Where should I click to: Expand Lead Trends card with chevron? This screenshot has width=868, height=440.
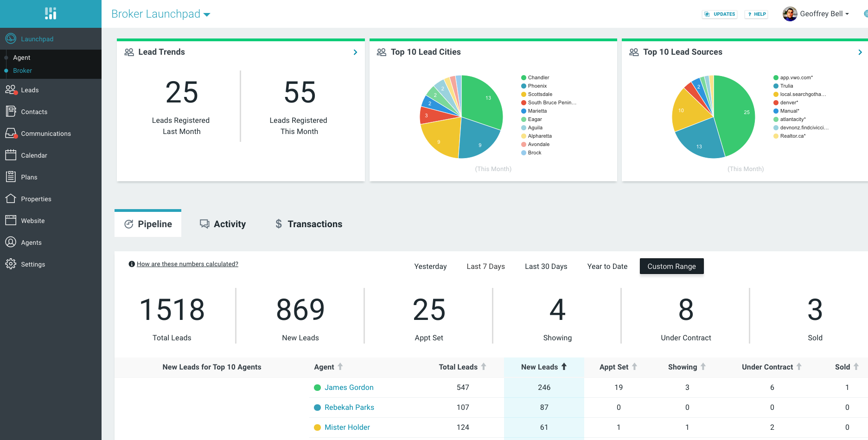point(355,52)
